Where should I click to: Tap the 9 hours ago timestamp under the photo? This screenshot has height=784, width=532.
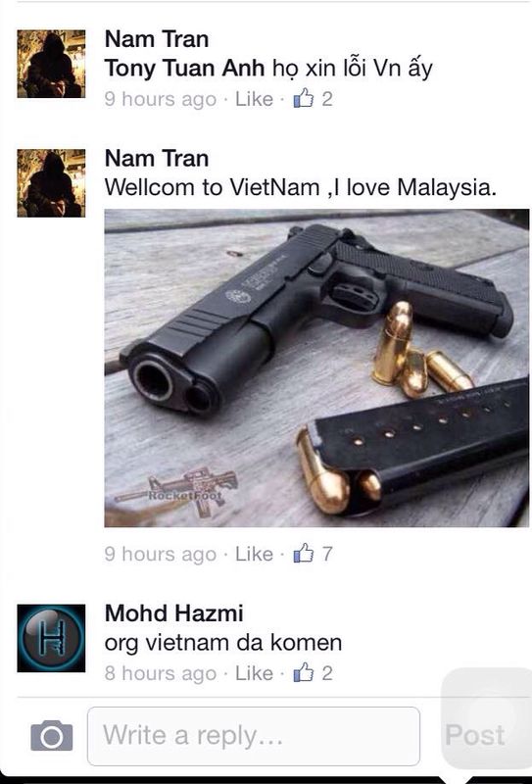point(161,554)
